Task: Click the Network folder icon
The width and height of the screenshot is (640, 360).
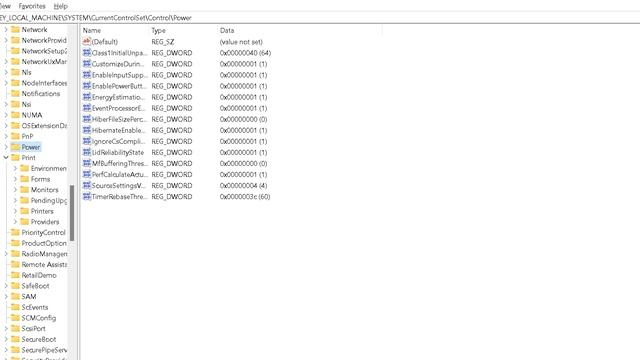Action: (16, 29)
